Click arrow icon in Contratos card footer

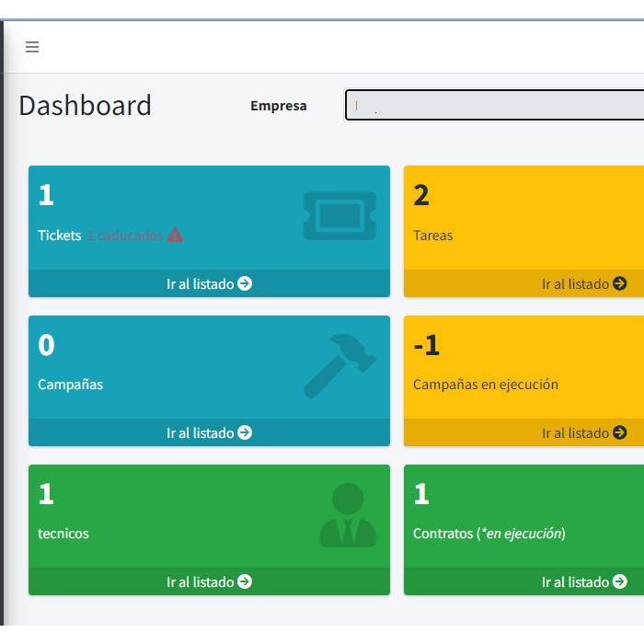pyautogui.click(x=620, y=581)
